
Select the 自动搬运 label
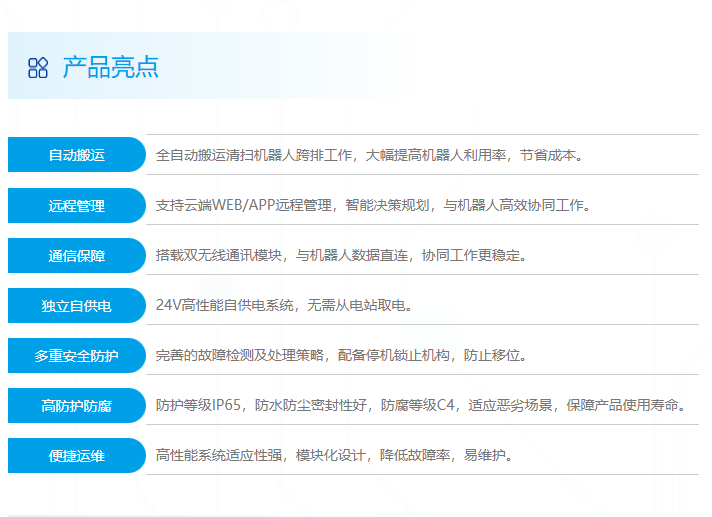click(77, 155)
